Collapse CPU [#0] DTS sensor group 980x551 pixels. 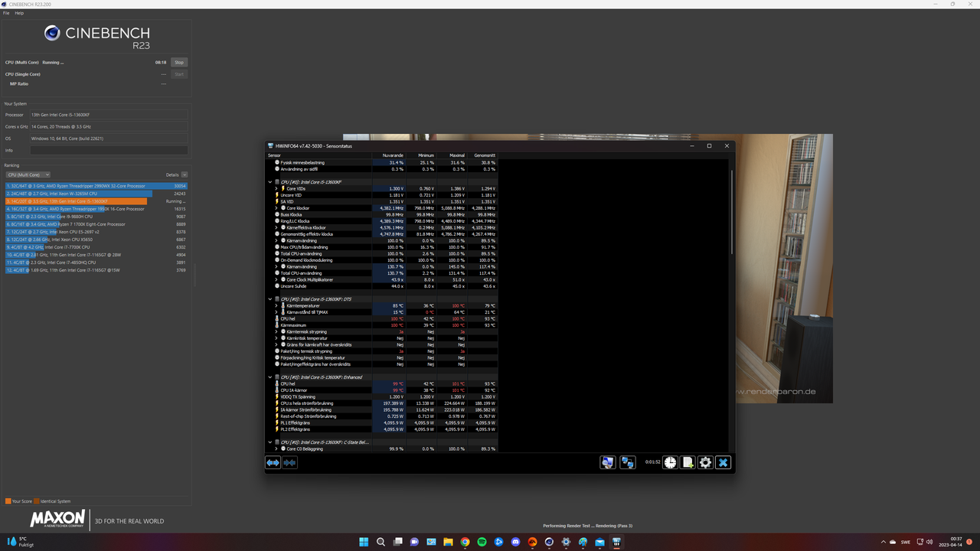click(270, 299)
